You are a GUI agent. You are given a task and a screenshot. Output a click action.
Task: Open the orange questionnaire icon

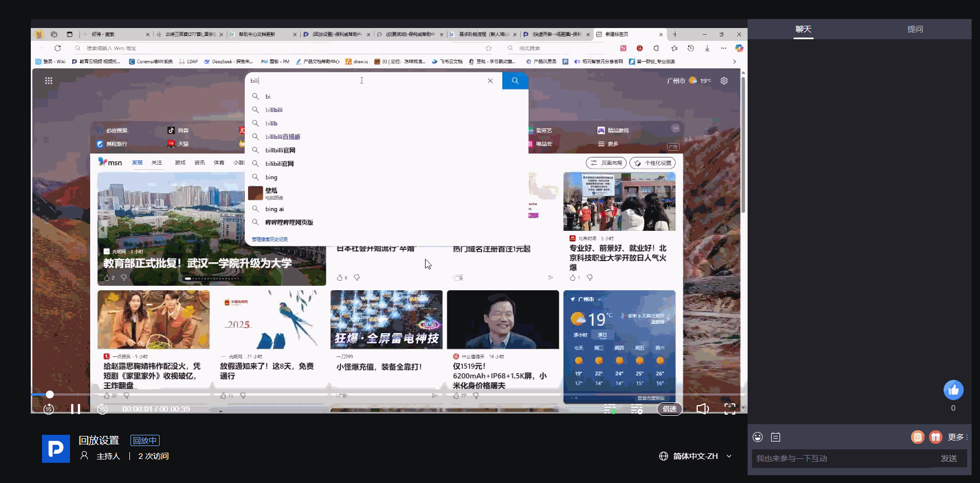[x=917, y=437]
